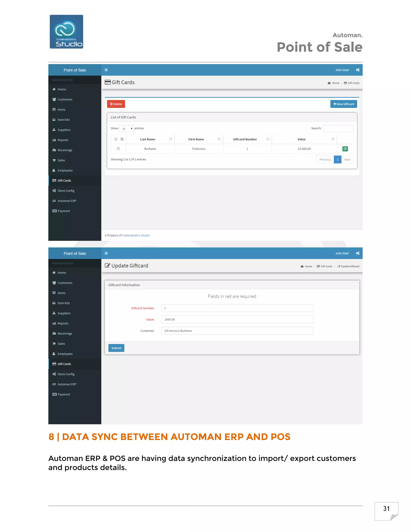Open Payment in lower sidebar
The width and height of the screenshot is (411, 532).
coord(75,394)
